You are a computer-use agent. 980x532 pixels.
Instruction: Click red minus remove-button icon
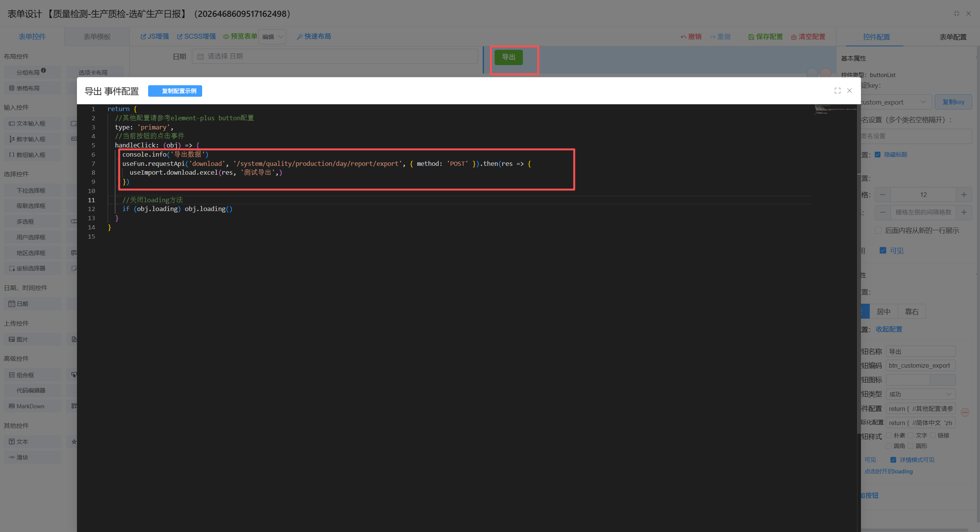[965, 413]
